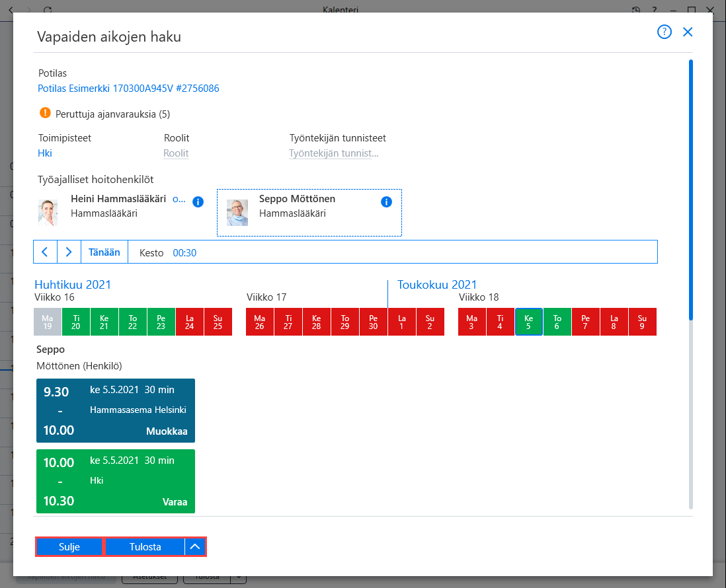The width and height of the screenshot is (726, 588).
Task: Click the Sulje button
Action: [x=69, y=547]
